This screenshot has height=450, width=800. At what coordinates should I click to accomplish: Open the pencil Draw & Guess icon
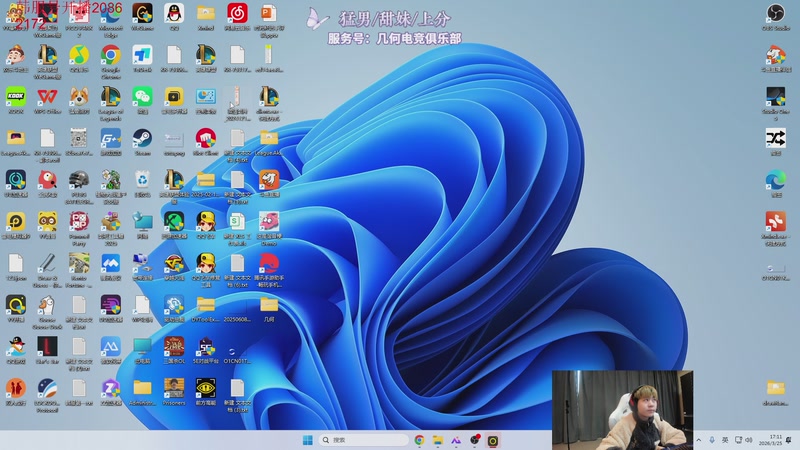(x=47, y=263)
